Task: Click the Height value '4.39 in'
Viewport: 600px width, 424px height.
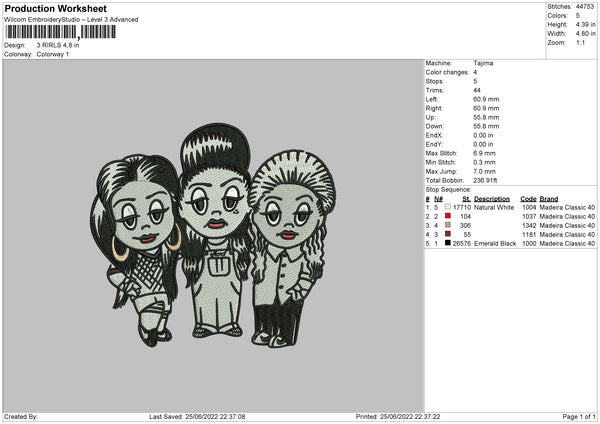Action: click(585, 24)
